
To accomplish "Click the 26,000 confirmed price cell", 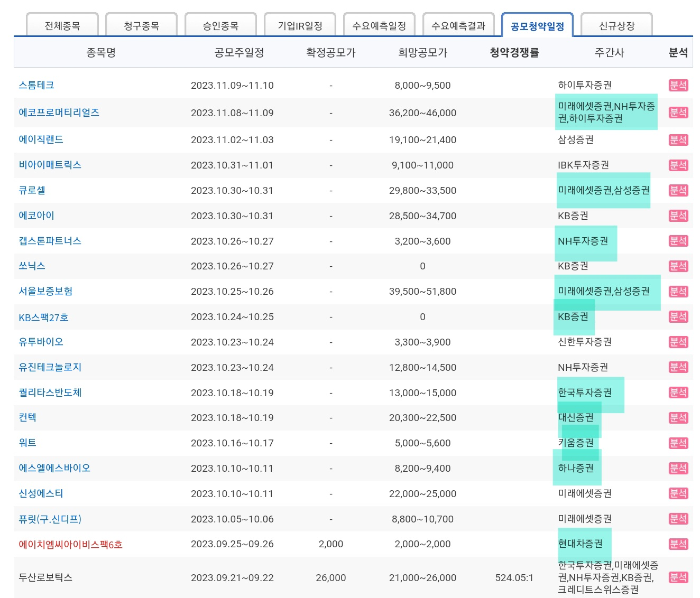I will (x=331, y=578).
